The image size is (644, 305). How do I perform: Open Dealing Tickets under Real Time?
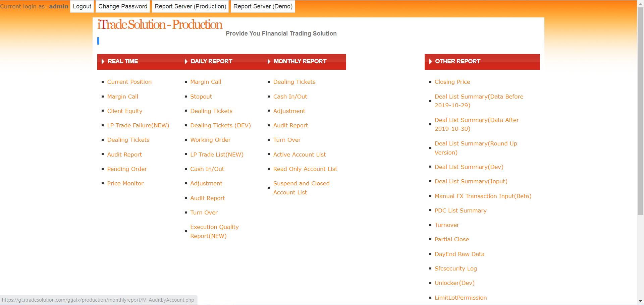128,140
